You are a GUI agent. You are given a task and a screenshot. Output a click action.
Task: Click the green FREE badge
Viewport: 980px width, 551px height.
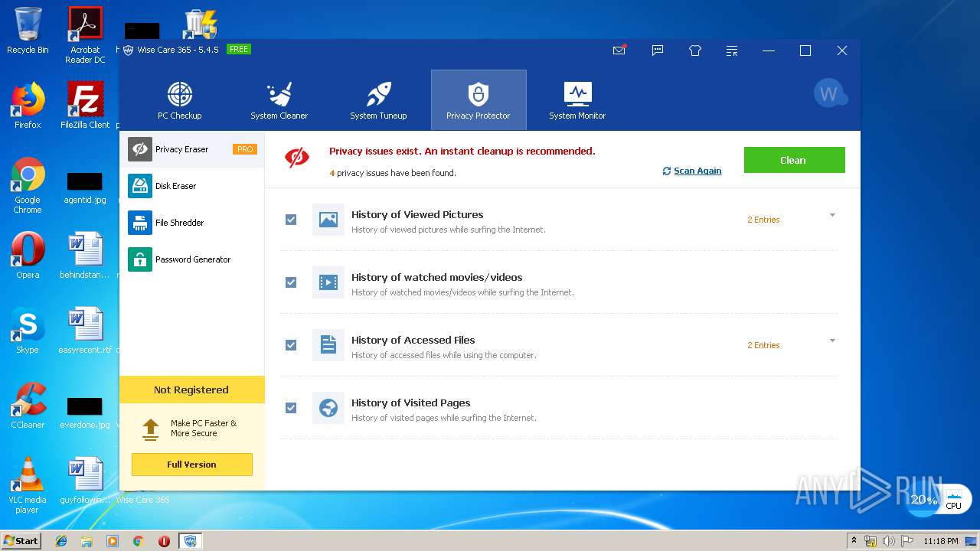[x=239, y=49]
